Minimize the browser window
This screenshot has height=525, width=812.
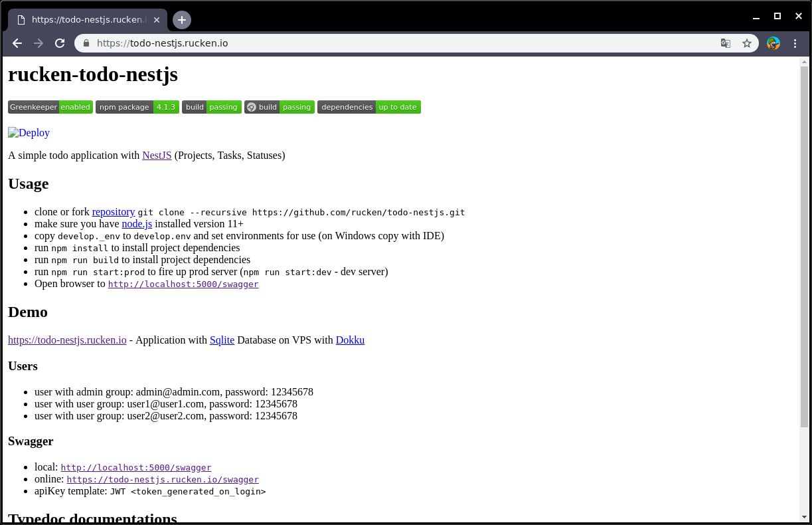click(x=756, y=16)
